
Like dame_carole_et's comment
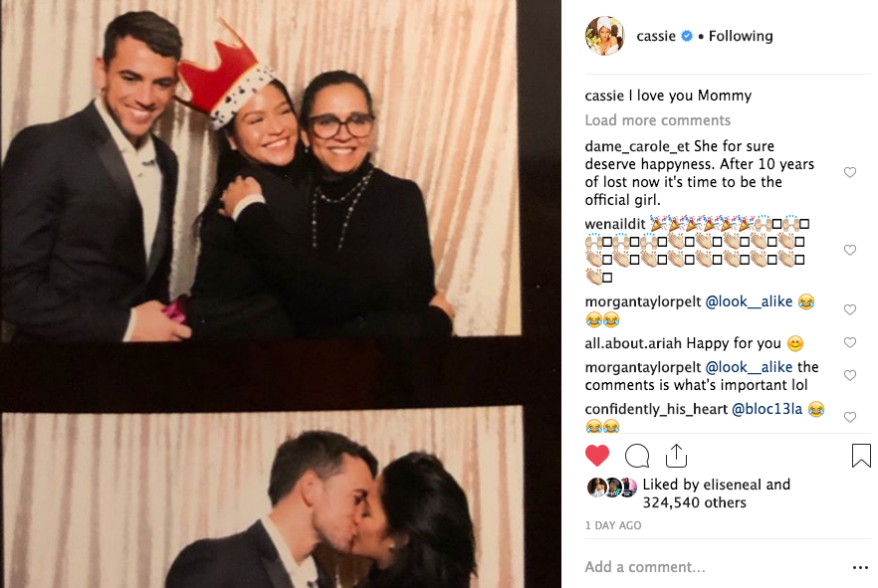(850, 173)
